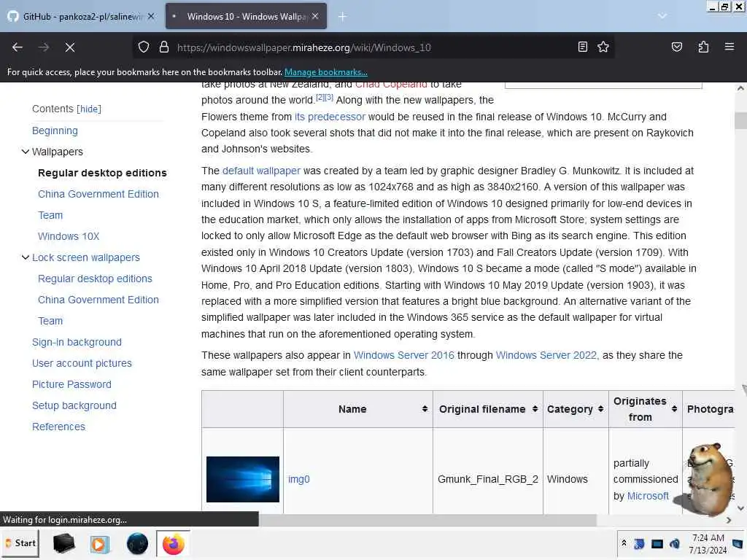Open footnote reference [3]
747x560 pixels.
click(x=329, y=97)
